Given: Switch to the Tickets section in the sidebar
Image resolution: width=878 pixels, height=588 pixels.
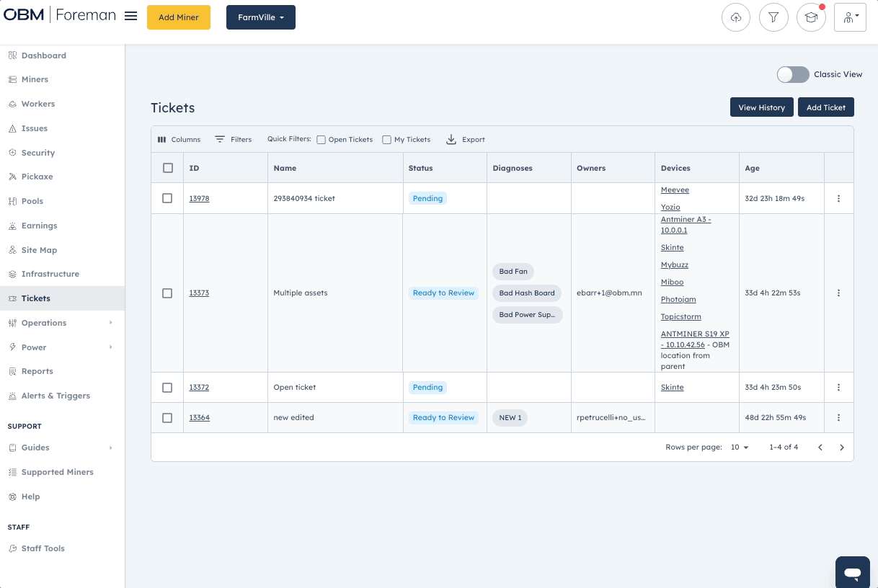Looking at the screenshot, I should pos(35,298).
